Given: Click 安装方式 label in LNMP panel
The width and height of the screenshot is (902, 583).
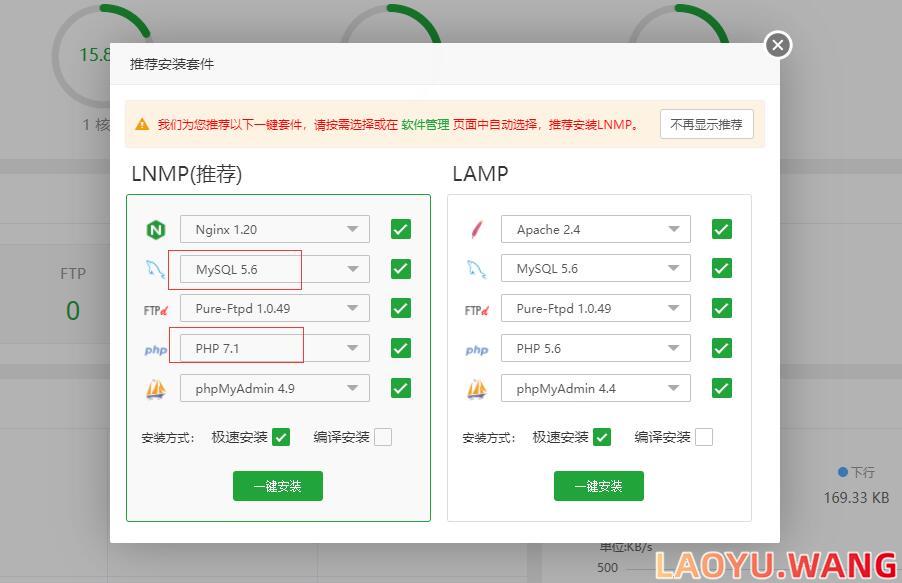Looking at the screenshot, I should pyautogui.click(x=168, y=438).
